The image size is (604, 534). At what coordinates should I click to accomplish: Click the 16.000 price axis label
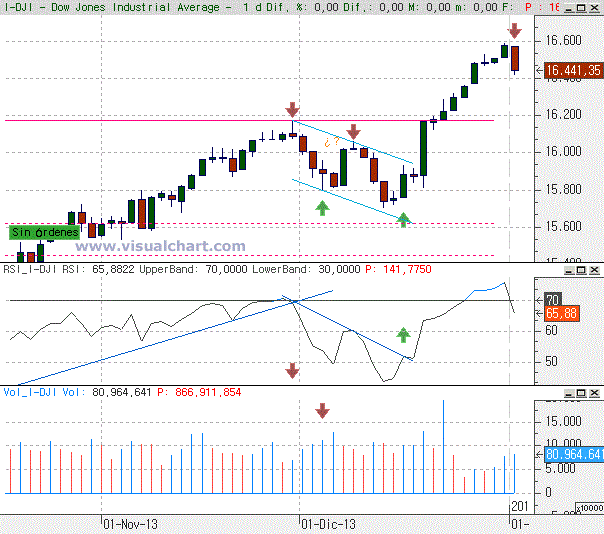pos(564,151)
